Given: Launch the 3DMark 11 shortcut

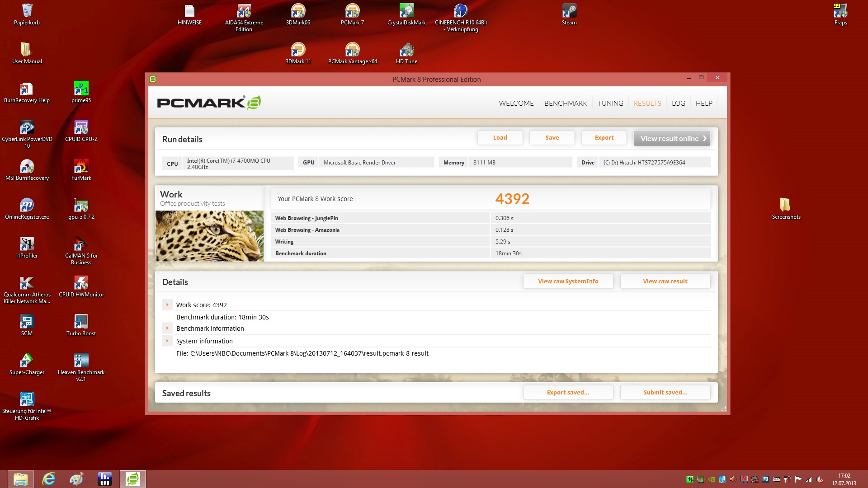Looking at the screenshot, I should pyautogui.click(x=298, y=53).
